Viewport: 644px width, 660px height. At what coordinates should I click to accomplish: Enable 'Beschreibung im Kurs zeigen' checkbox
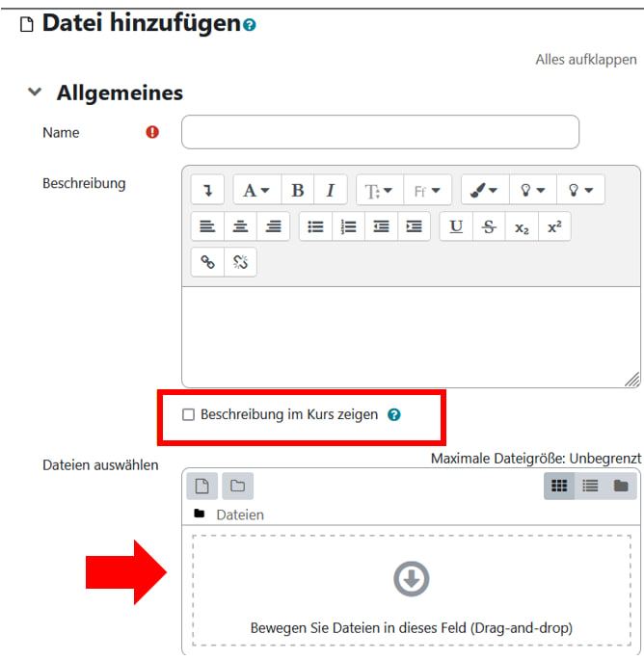[x=189, y=415]
